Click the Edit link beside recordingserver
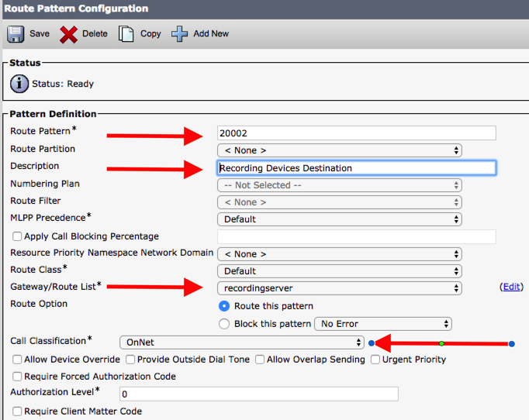Screen dimensions: 529x420 [x=511, y=287]
